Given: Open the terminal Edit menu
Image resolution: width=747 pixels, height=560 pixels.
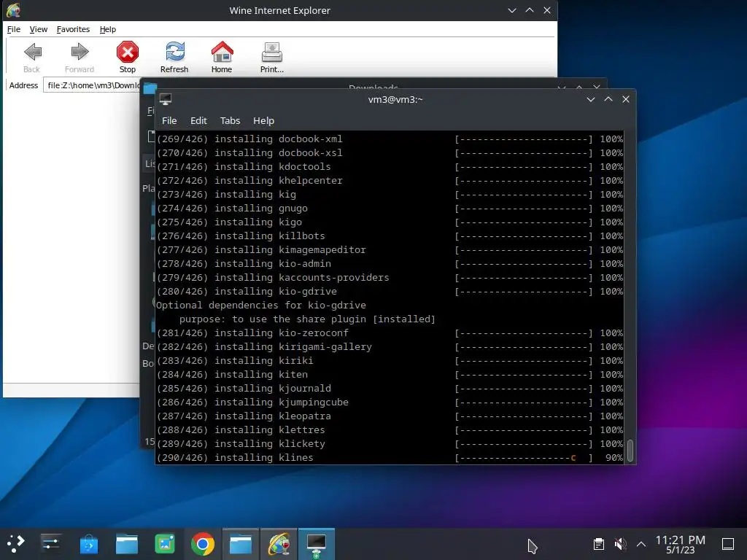Looking at the screenshot, I should (x=198, y=120).
